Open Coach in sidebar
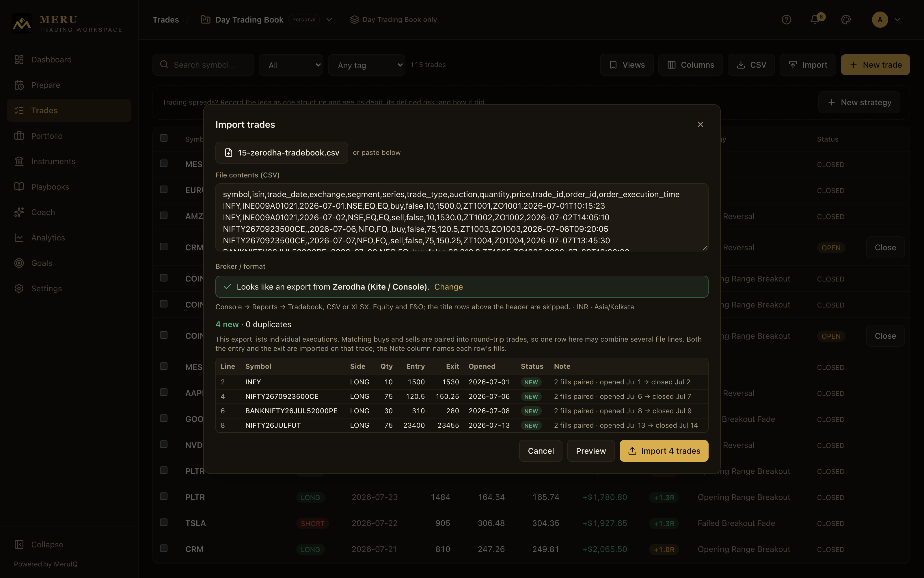This screenshot has height=578, width=924. 69,212
